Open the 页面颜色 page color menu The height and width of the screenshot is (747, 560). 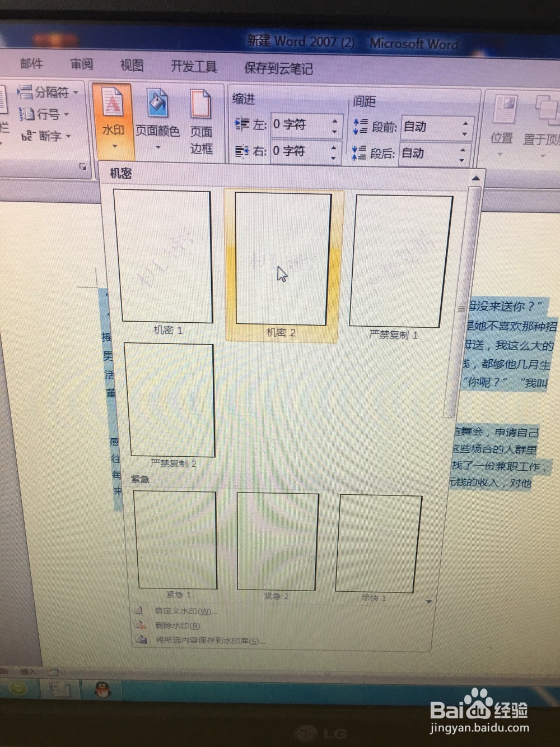pos(157,120)
